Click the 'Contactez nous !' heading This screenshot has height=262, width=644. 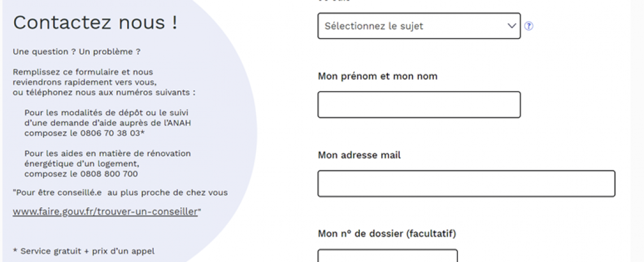coord(95,23)
